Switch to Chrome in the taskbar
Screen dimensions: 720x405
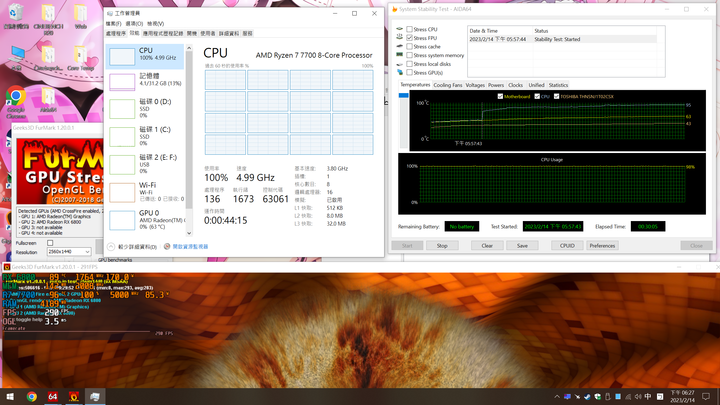click(32, 397)
